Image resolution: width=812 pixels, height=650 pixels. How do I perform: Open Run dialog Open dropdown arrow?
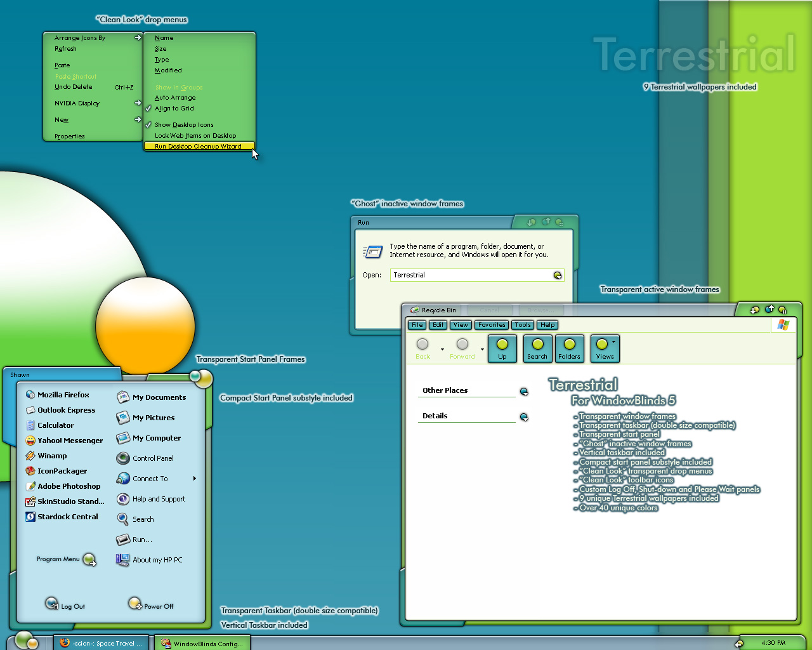pyautogui.click(x=558, y=275)
